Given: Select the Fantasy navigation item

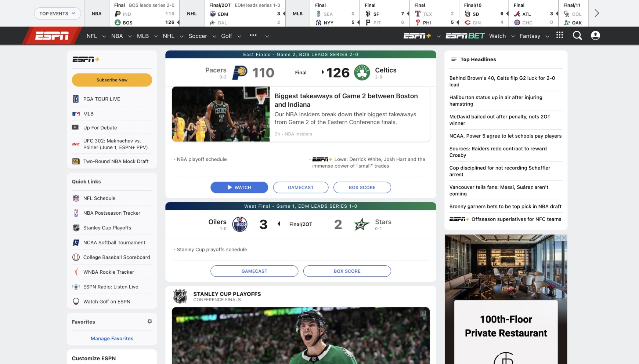Looking at the screenshot, I should pyautogui.click(x=530, y=36).
